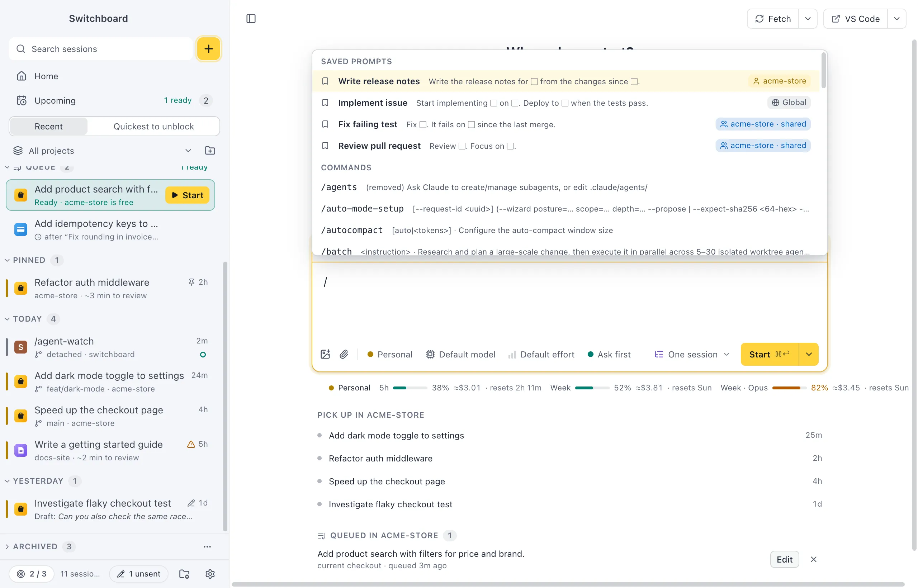Click the folder settings icon in footer
The height and width of the screenshot is (588, 918).
pos(184,574)
